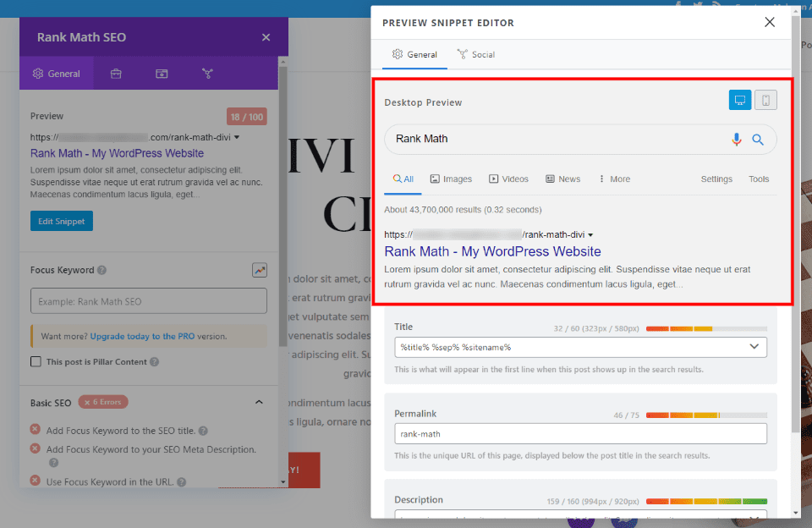The height and width of the screenshot is (528, 812).
Task: Click the Edit Snippet button
Action: [x=61, y=221]
